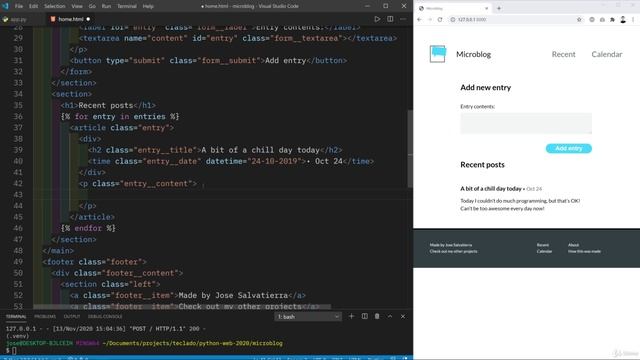The height and width of the screenshot is (360, 640).
Task: Click the Microblog site title
Action: click(x=473, y=54)
